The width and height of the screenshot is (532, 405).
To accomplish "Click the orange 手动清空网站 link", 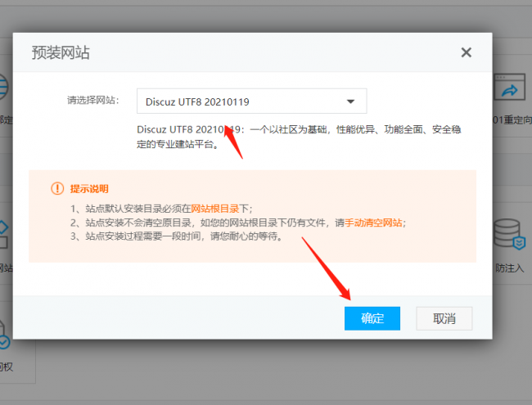I will [373, 223].
